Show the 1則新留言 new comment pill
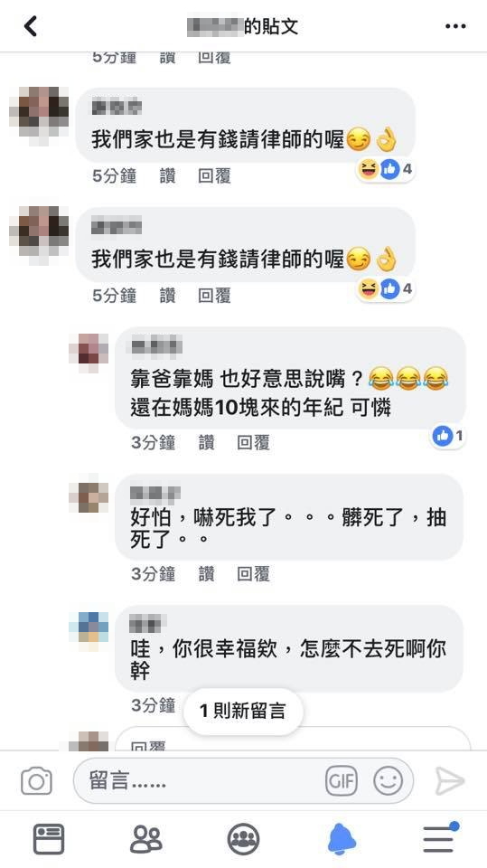The image size is (487, 868). point(243,712)
